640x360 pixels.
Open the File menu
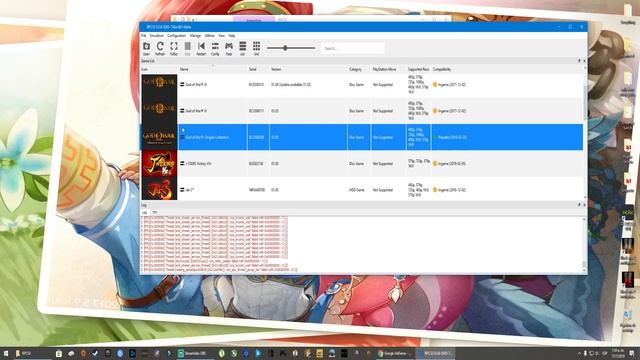tap(144, 36)
